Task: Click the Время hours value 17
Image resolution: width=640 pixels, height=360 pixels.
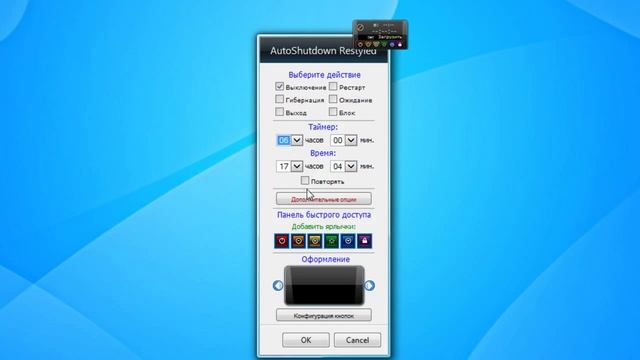Action: pos(284,166)
